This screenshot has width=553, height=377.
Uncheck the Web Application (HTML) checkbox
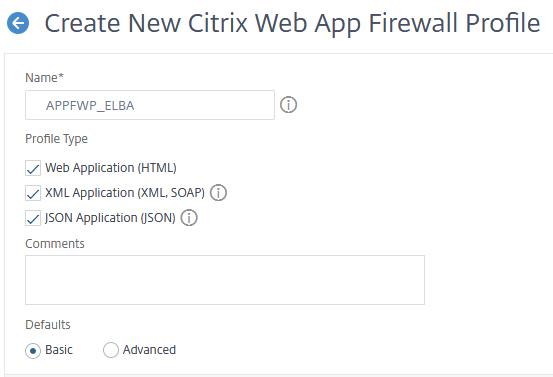33,168
